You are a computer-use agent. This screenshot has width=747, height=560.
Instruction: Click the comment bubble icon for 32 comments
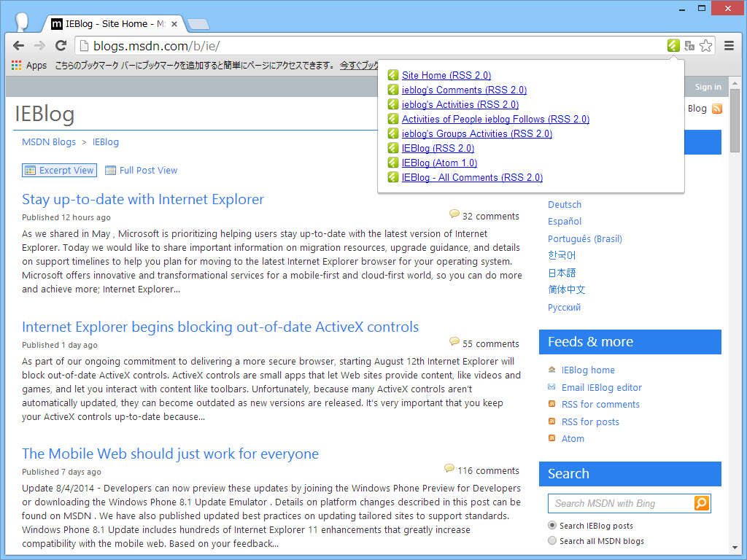click(x=454, y=214)
